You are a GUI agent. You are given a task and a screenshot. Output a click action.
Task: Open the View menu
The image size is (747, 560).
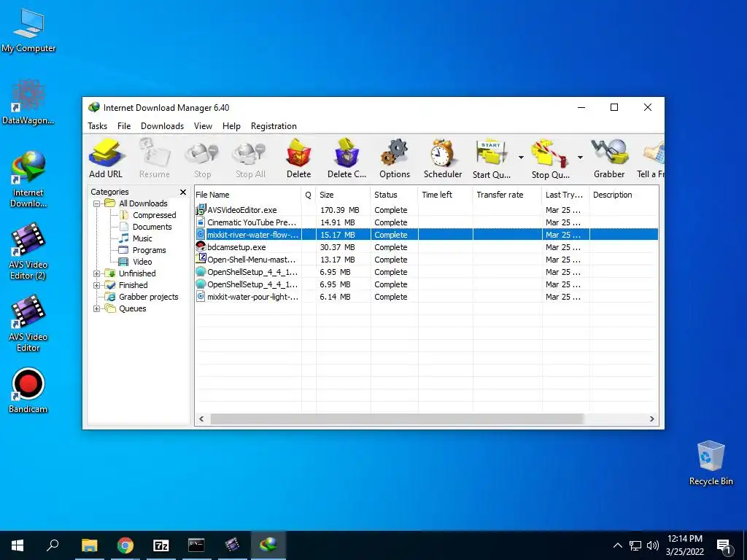click(203, 126)
